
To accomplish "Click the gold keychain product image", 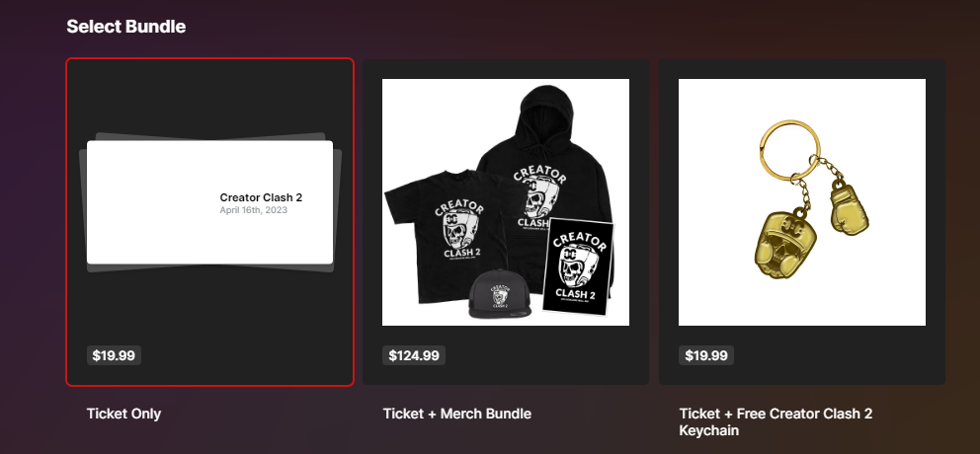I will [802, 201].
